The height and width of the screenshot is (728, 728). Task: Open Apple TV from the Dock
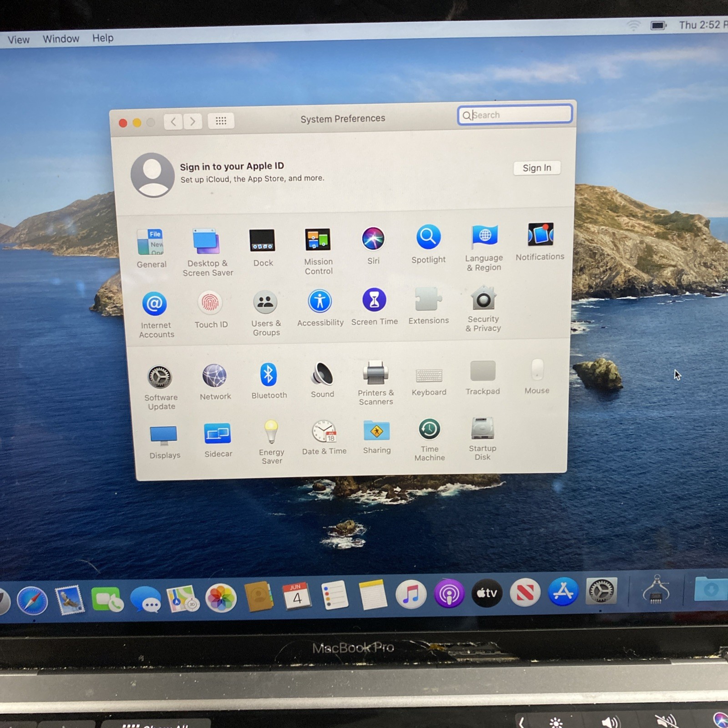coord(487,593)
